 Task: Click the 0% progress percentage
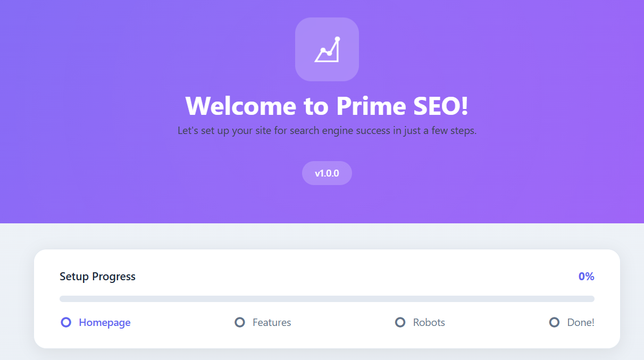[587, 276]
